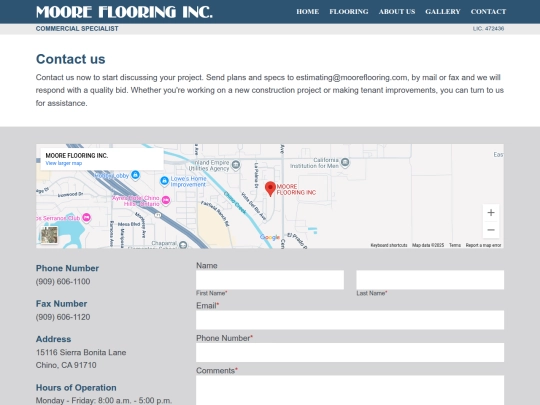The height and width of the screenshot is (405, 540).
Task: Click Inland Empire Utilities Agency marker
Action: pos(236,165)
